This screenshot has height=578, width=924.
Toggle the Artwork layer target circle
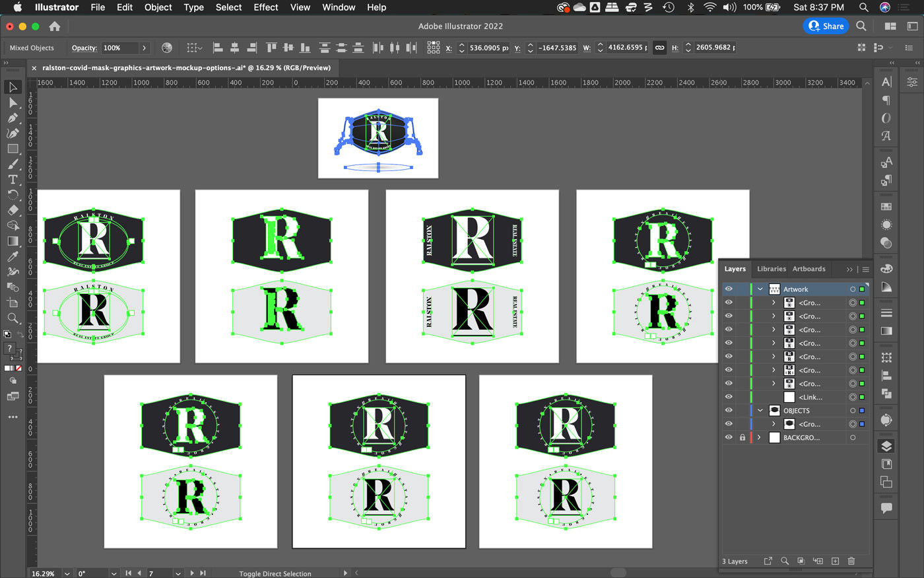pos(853,289)
